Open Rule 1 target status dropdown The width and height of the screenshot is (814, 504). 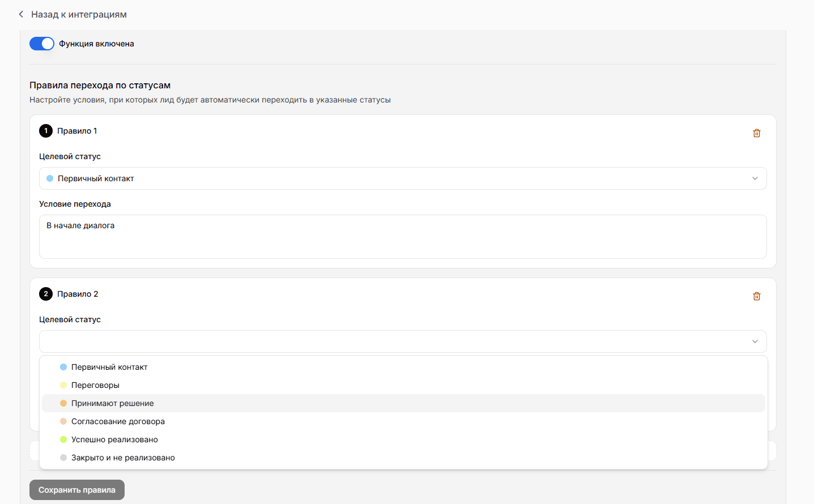(402, 178)
